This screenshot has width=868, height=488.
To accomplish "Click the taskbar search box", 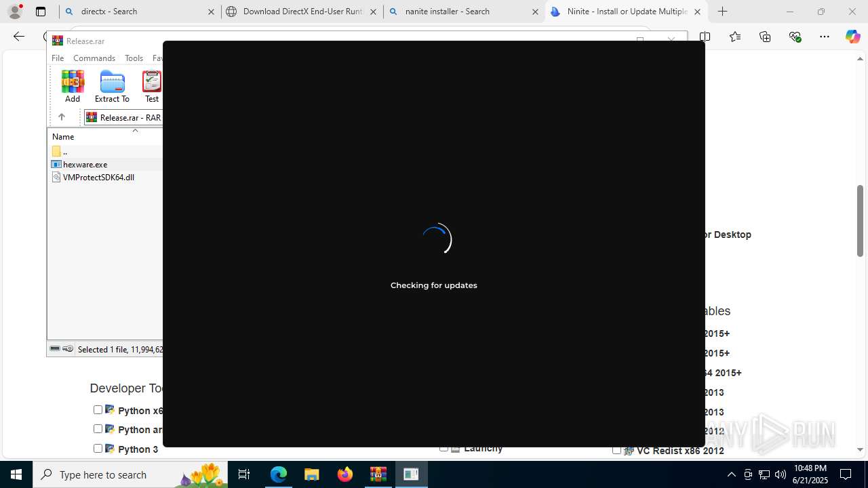I will click(x=130, y=474).
